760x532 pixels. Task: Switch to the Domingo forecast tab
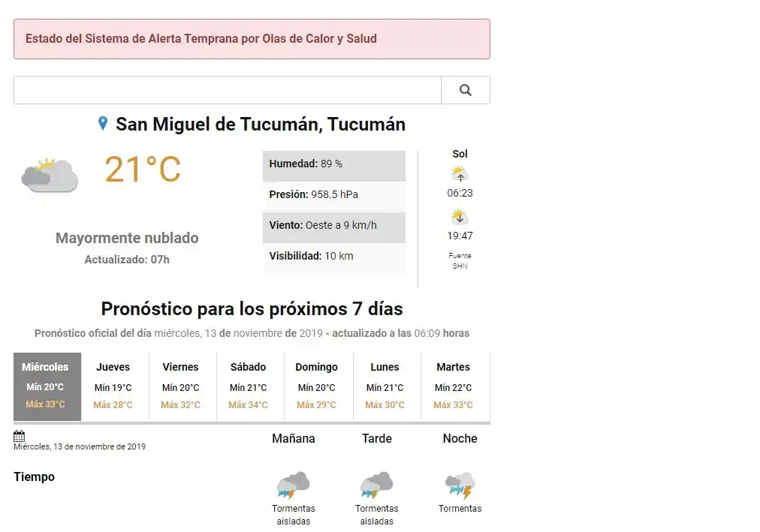[317, 385]
